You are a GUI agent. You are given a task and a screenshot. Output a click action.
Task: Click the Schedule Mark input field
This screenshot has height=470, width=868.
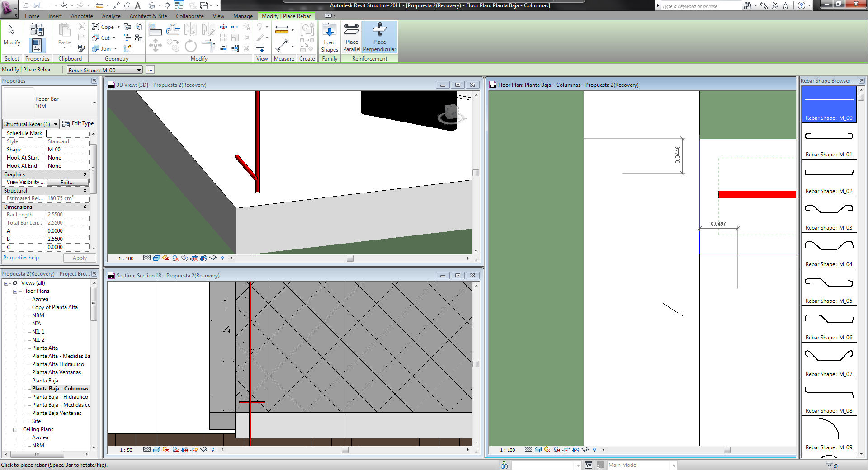(67, 134)
